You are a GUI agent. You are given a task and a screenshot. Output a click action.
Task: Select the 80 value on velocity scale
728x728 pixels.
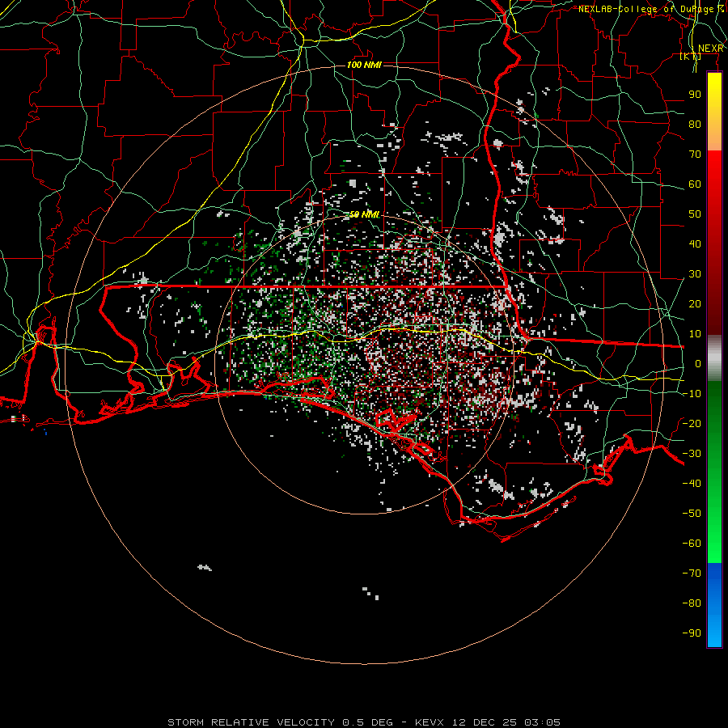695,125
